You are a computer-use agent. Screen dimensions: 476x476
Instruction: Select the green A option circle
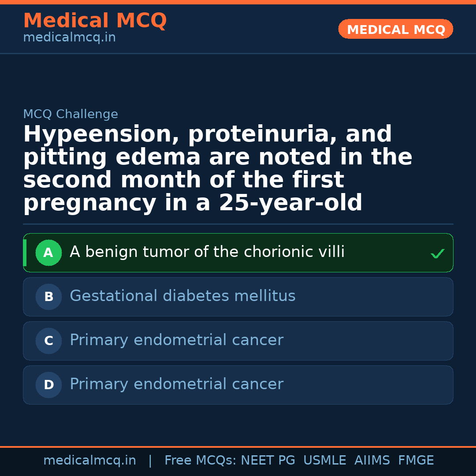(48, 253)
